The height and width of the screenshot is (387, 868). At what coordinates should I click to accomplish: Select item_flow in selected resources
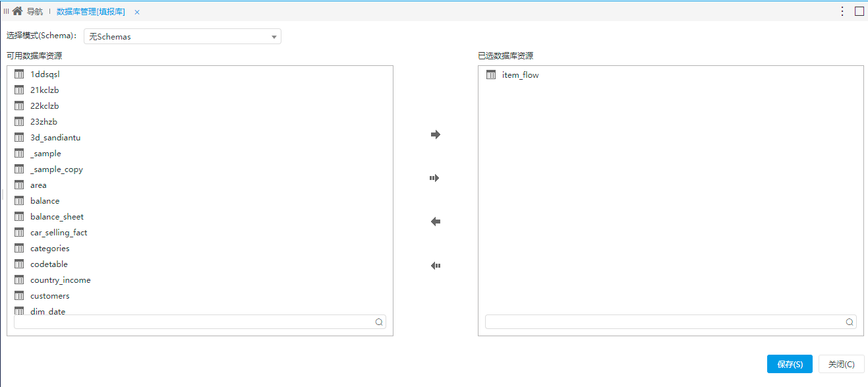pos(521,75)
